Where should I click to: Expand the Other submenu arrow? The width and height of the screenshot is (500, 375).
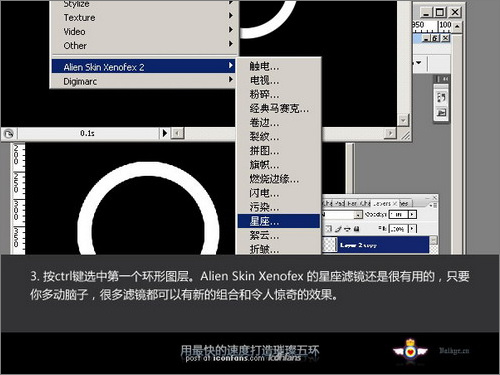click(x=230, y=44)
